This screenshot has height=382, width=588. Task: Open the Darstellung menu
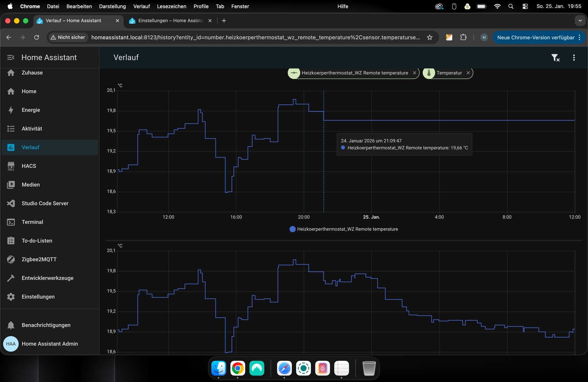[x=112, y=6]
